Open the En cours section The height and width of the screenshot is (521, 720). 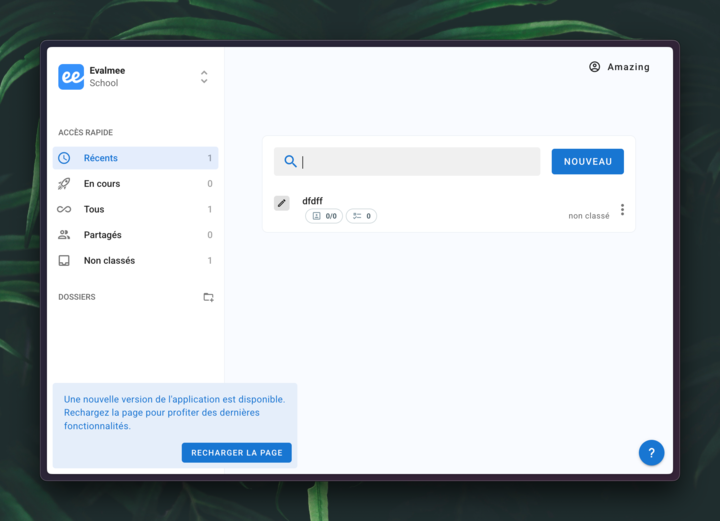[x=135, y=184]
